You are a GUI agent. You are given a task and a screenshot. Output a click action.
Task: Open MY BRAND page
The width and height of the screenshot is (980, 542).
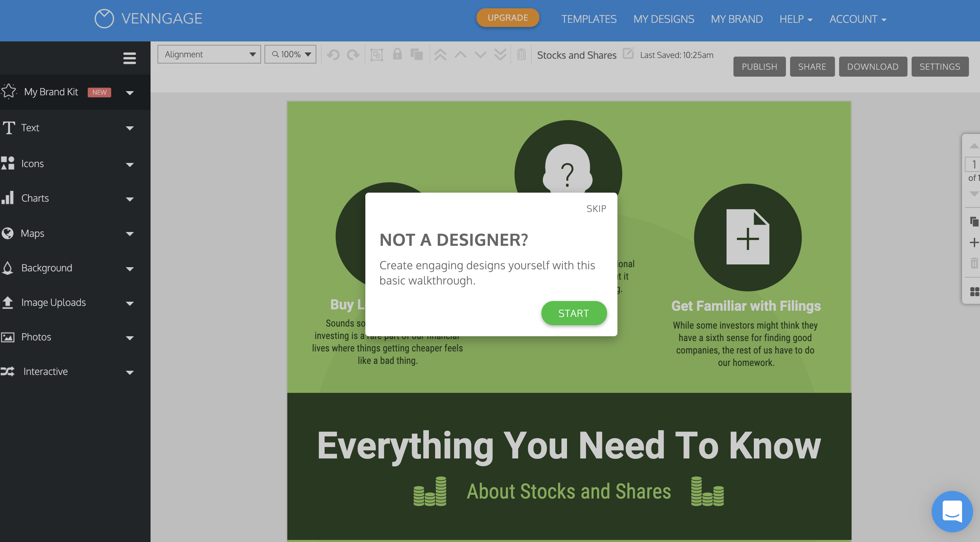click(737, 19)
